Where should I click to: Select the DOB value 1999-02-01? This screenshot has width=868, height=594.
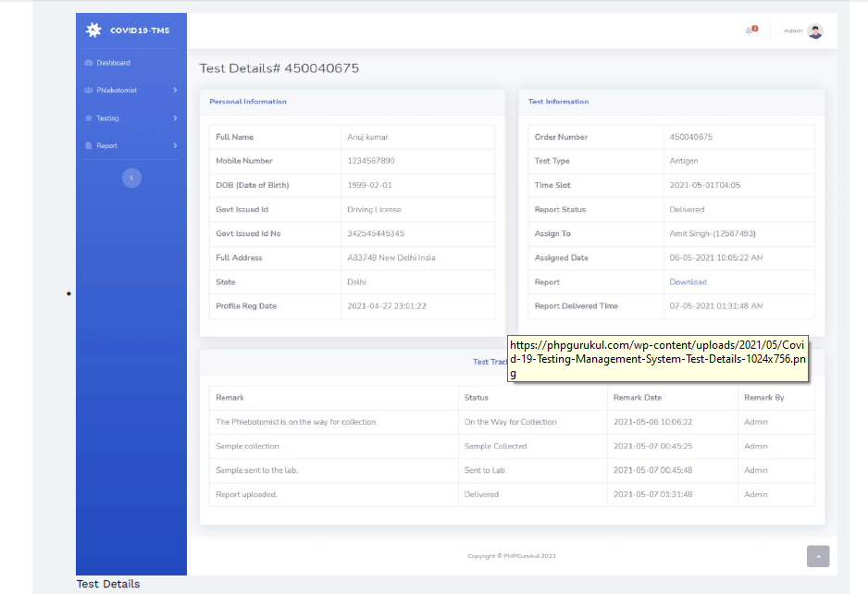369,185
